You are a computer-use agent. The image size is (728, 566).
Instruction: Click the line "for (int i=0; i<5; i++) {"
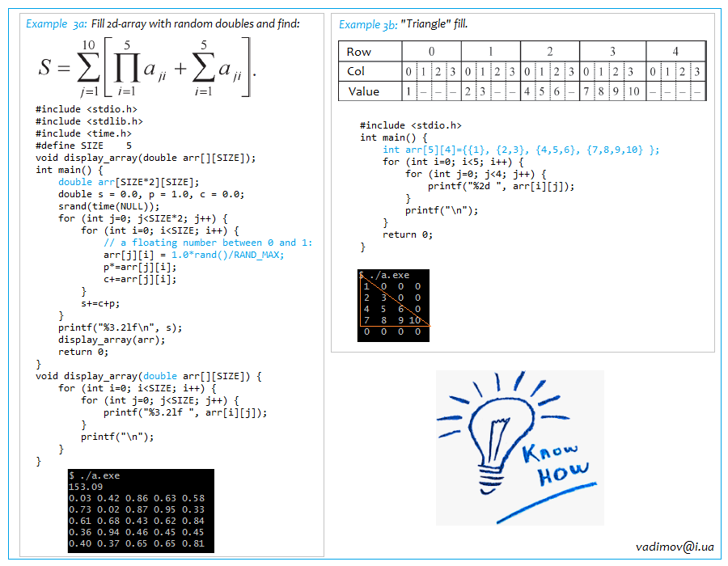point(453,162)
